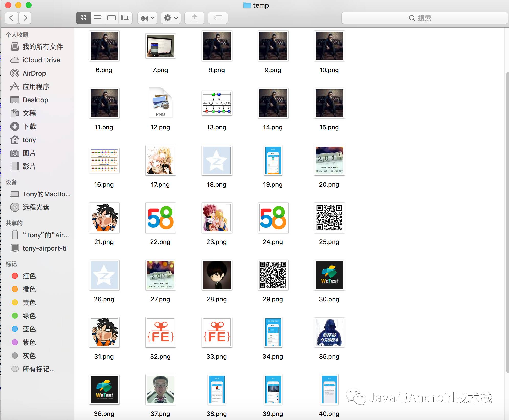Select the 24.png 58 logo thumbnail
This screenshot has height=420, width=509.
tap(273, 218)
